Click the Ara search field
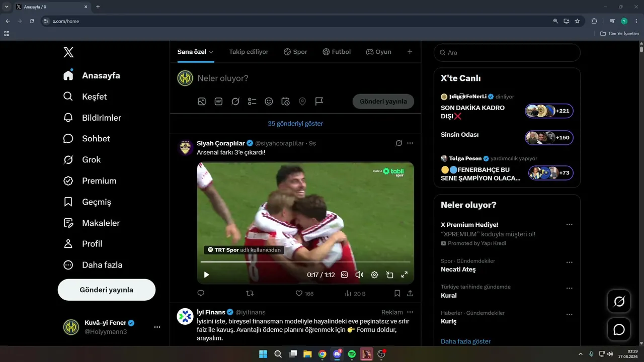 point(507,52)
